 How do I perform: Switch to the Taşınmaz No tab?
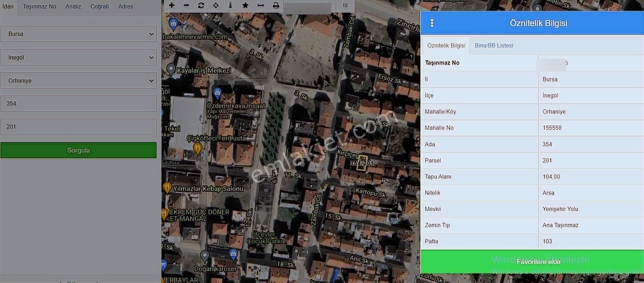(x=39, y=6)
